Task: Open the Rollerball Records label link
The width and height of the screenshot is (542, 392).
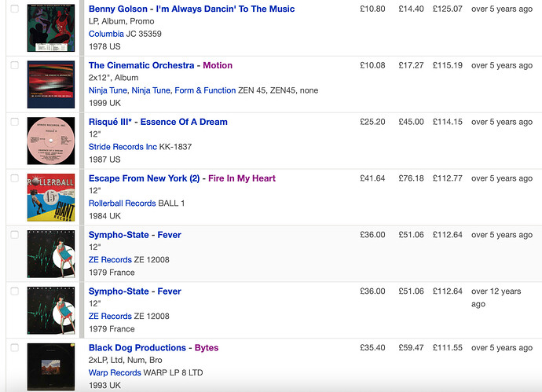Action: [x=122, y=203]
